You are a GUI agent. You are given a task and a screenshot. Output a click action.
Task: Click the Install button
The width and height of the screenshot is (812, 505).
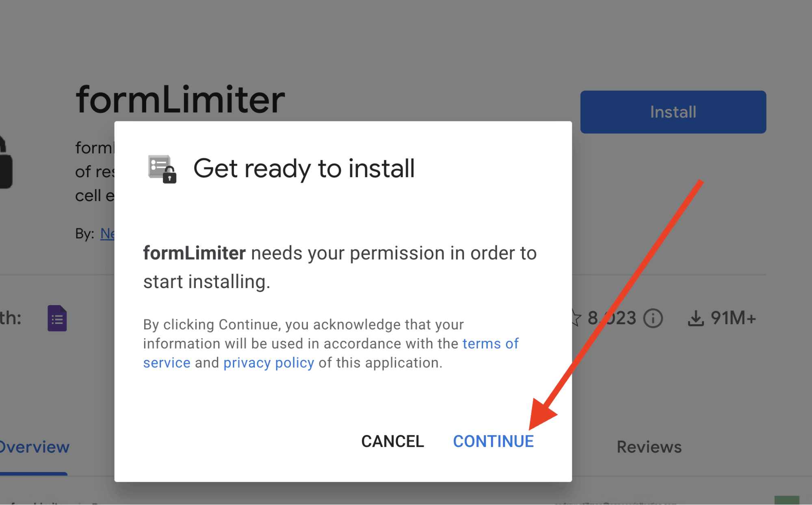coord(673,112)
